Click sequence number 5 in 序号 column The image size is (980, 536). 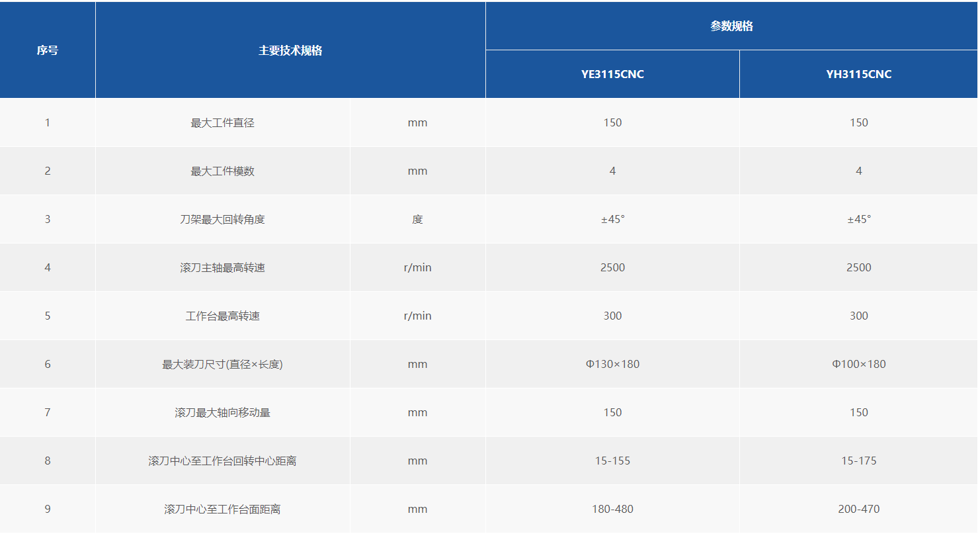tap(48, 316)
